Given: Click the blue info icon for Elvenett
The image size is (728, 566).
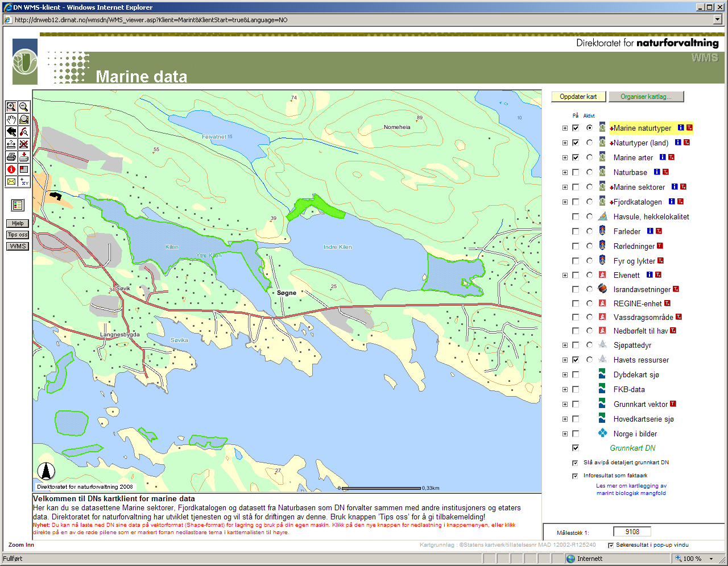Looking at the screenshot, I should click(650, 275).
